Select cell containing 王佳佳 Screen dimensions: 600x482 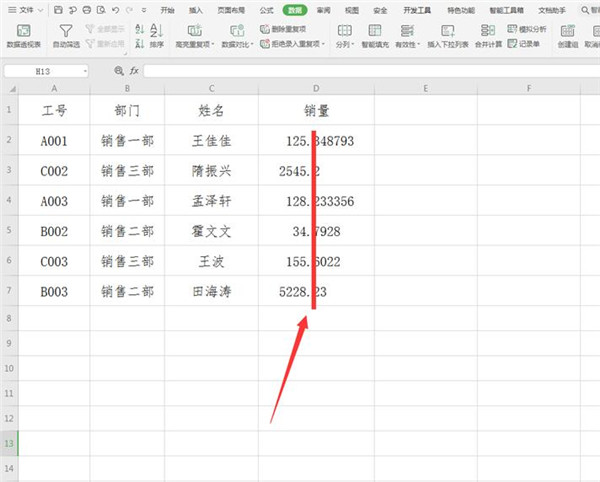(x=211, y=141)
